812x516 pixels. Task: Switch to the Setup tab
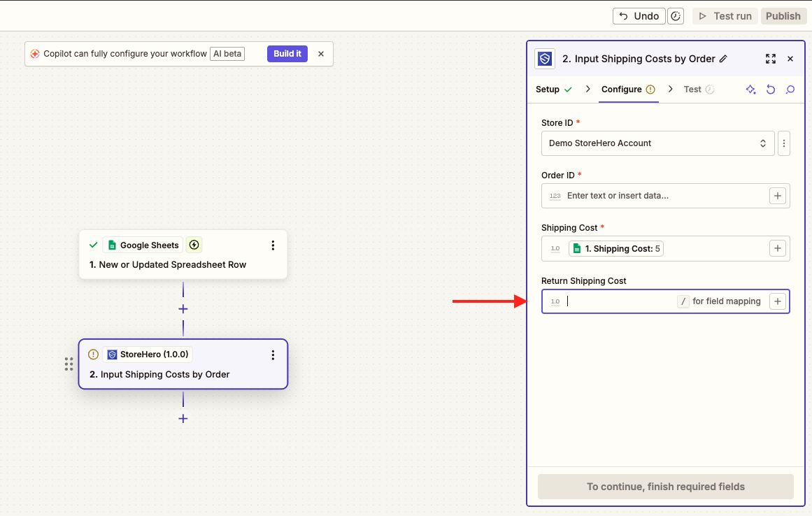tap(548, 89)
